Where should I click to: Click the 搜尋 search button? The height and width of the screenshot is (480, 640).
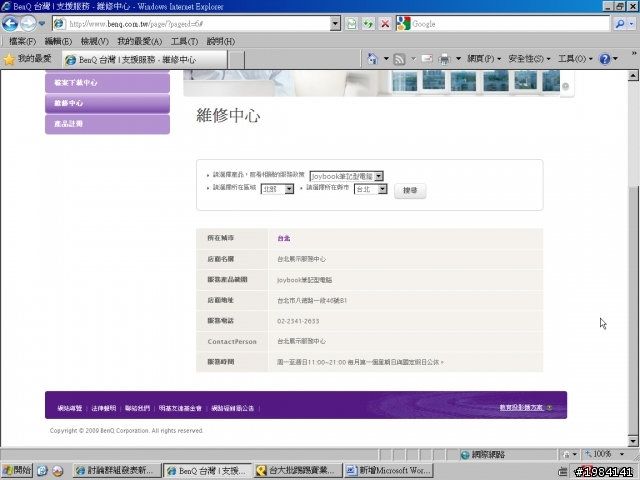[x=410, y=191]
